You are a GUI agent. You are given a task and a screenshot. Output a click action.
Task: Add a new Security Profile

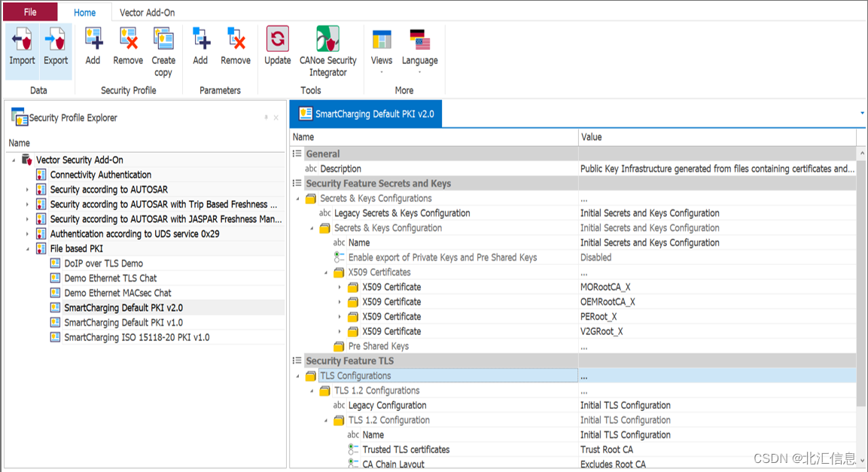pos(93,47)
